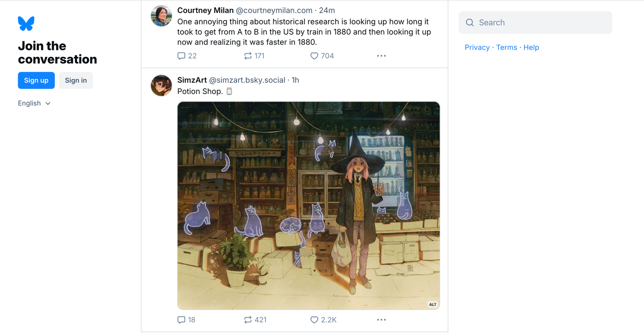
Task: Open SimzArt's profile avatar
Action: point(161,85)
